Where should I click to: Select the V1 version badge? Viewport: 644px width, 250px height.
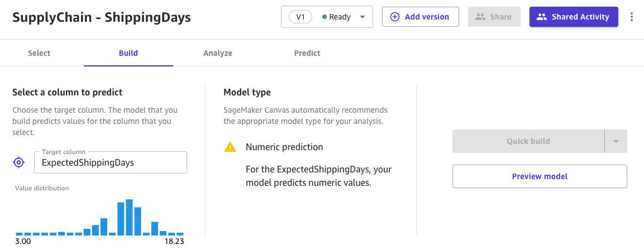[300, 17]
